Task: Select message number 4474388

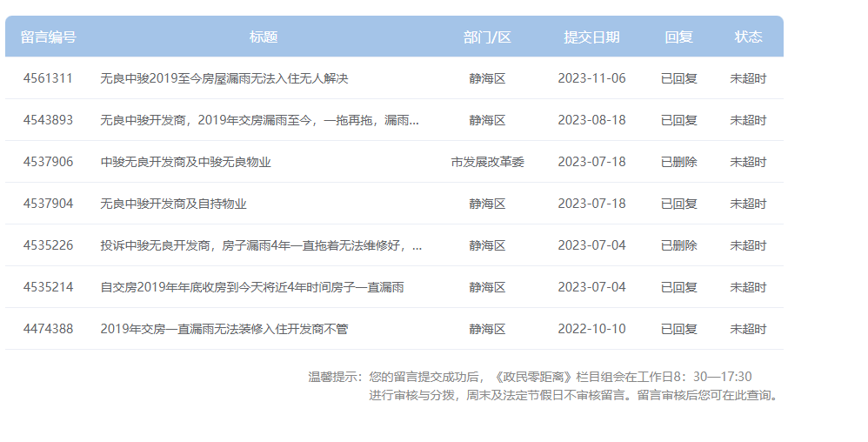Action: point(48,329)
